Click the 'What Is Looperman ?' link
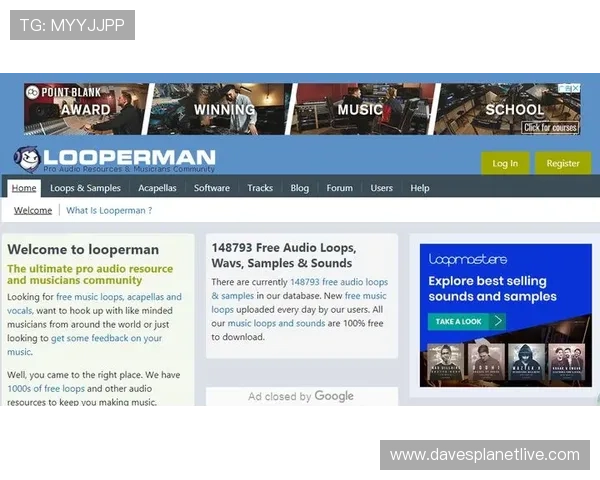 [109, 211]
